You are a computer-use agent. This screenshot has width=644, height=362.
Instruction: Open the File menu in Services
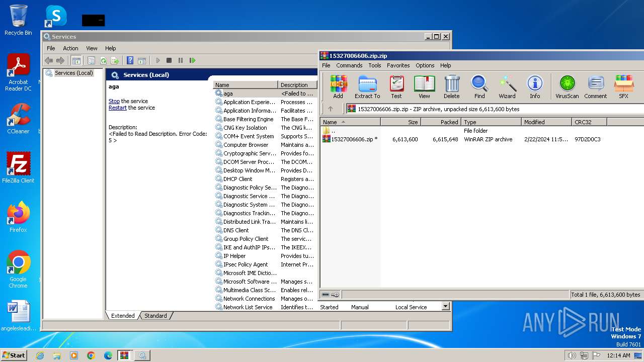51,48
